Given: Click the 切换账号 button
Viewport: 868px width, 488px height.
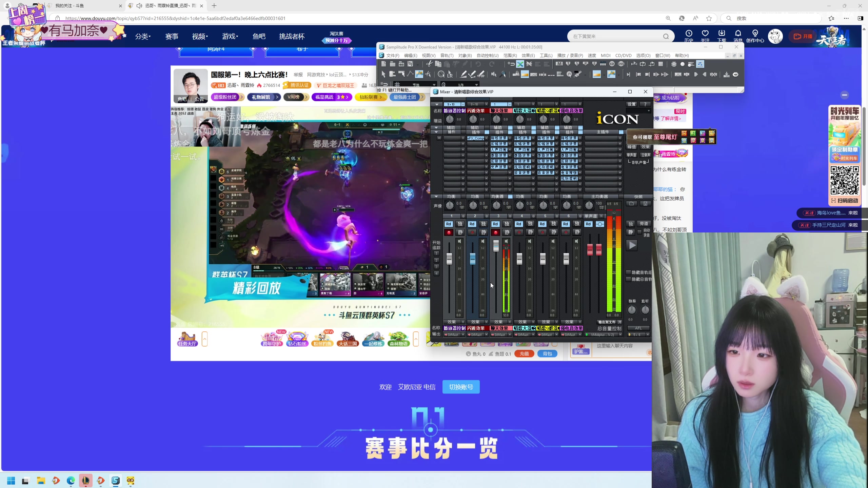Looking at the screenshot, I should 461,387.
